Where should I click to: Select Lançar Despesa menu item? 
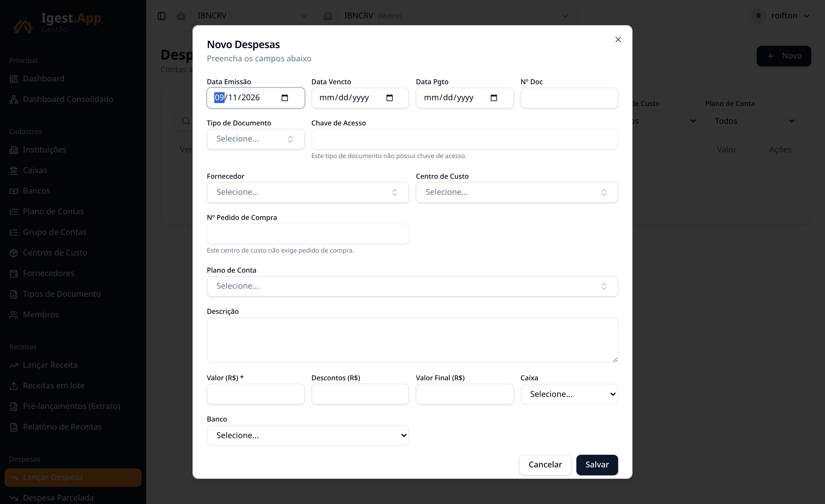pyautogui.click(x=73, y=477)
